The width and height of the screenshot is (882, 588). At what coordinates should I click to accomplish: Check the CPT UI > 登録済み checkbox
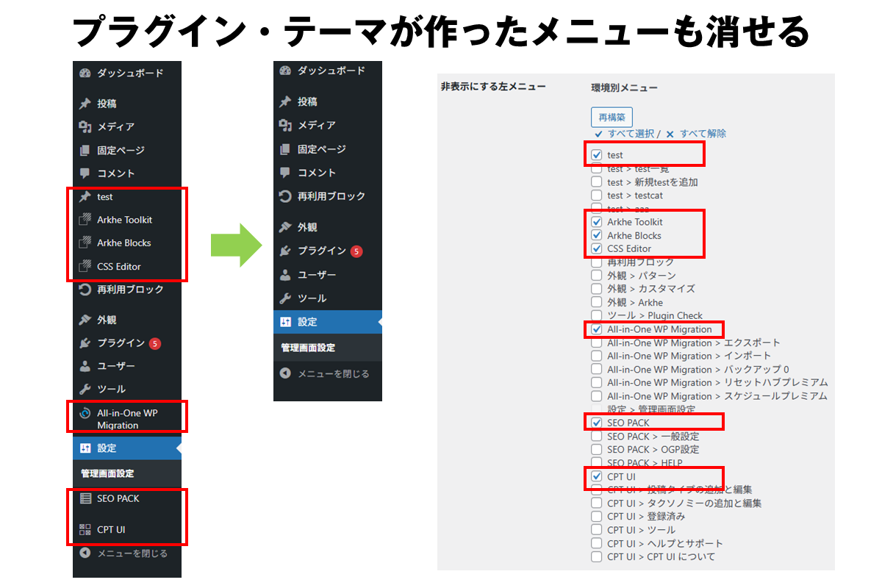tap(597, 517)
